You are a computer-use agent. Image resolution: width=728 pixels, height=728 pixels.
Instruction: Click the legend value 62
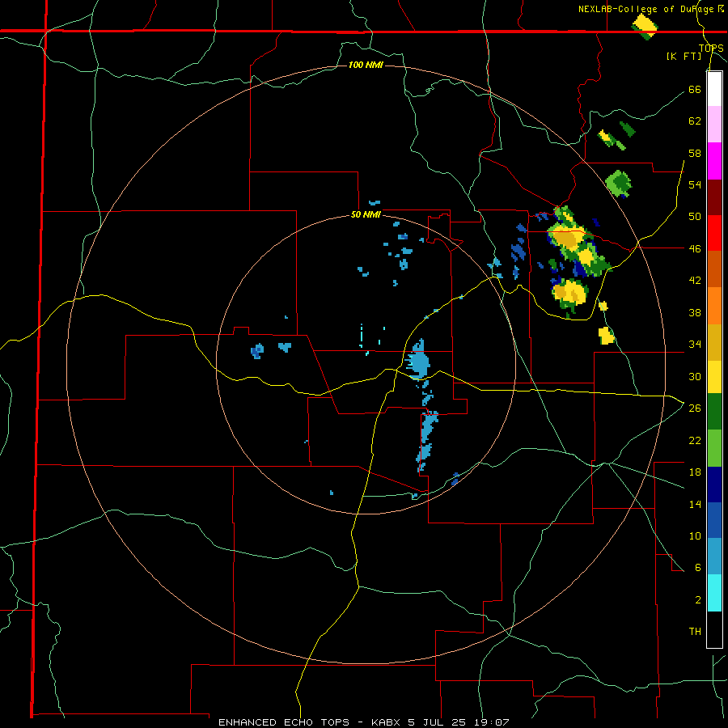pos(695,121)
